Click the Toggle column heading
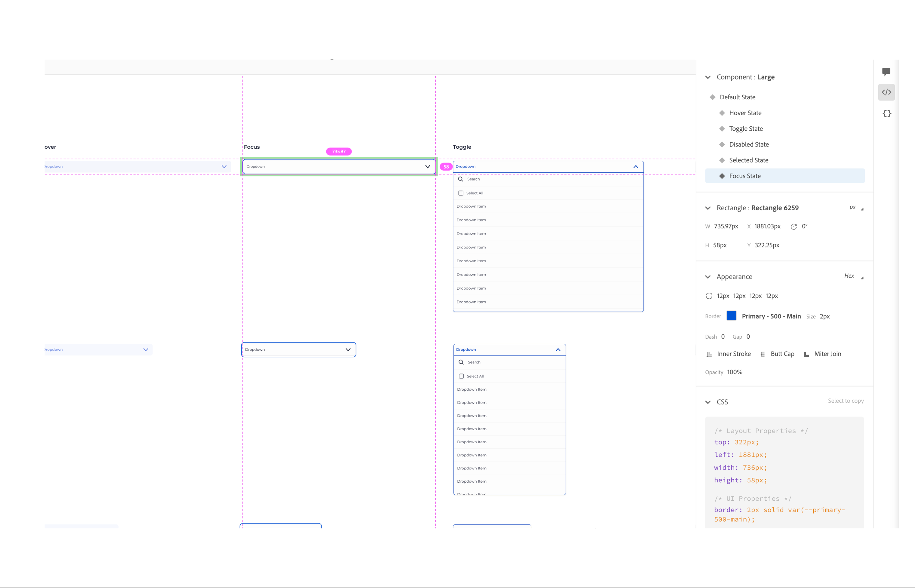The image size is (915, 588). point(462,147)
